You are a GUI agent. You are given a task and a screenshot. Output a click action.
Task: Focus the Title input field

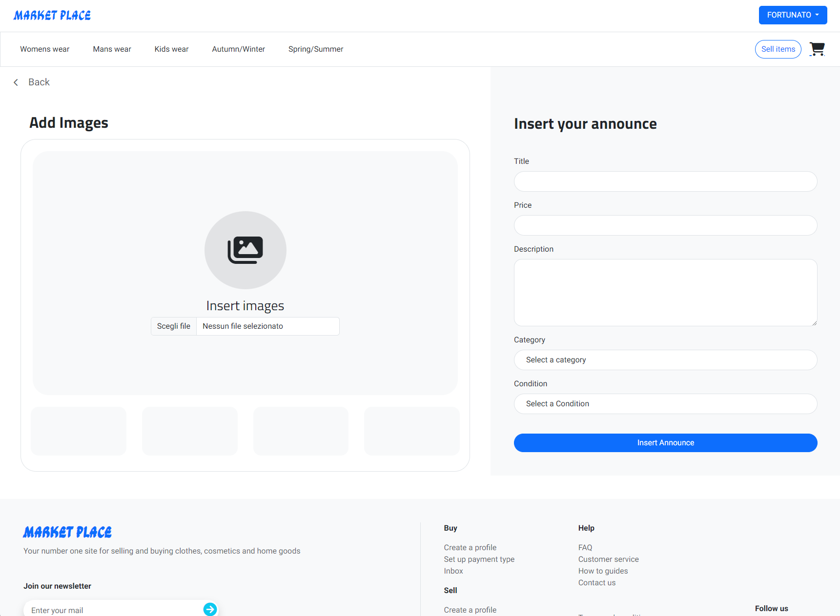(665, 181)
